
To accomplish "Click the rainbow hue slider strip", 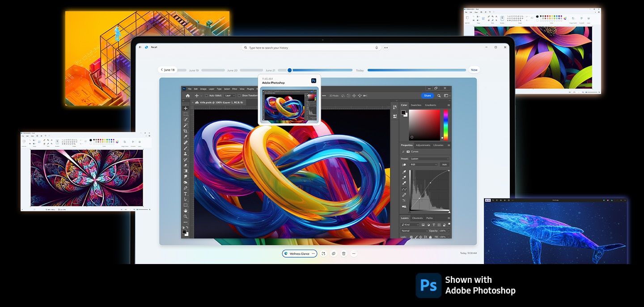I will point(445,124).
